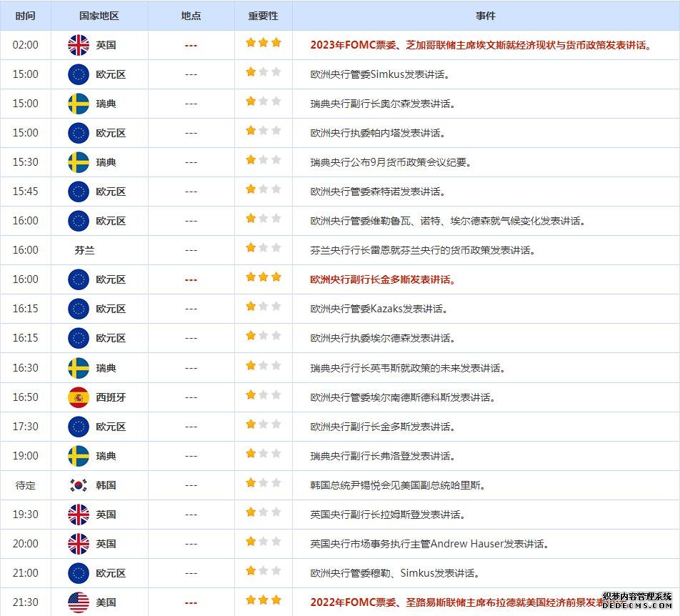680x616 pixels.
Task: Click the one-star rating in the 16:50 row
Action: point(264,395)
